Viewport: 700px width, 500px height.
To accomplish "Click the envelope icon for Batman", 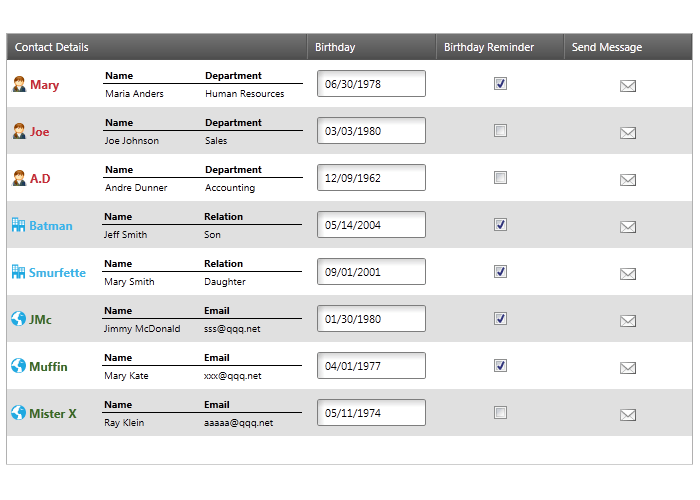I will click(628, 227).
